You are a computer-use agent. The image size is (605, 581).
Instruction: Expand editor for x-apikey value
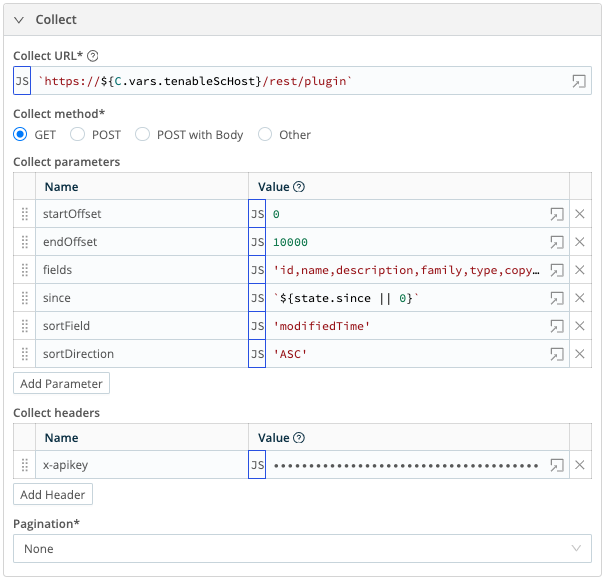[557, 465]
